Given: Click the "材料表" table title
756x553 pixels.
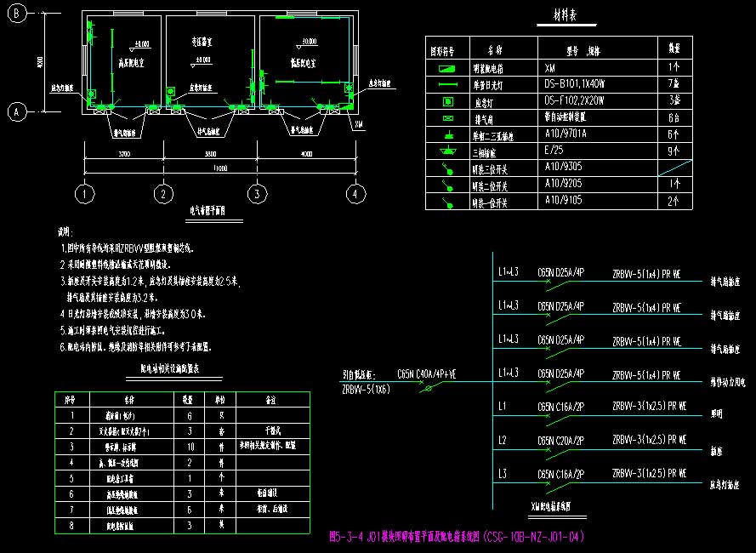Looking at the screenshot, I should point(565,15).
